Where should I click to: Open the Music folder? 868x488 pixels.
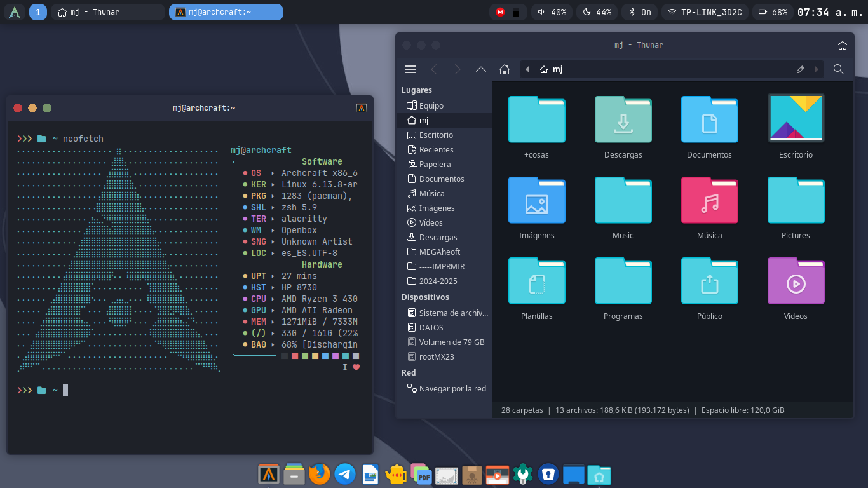(623, 200)
